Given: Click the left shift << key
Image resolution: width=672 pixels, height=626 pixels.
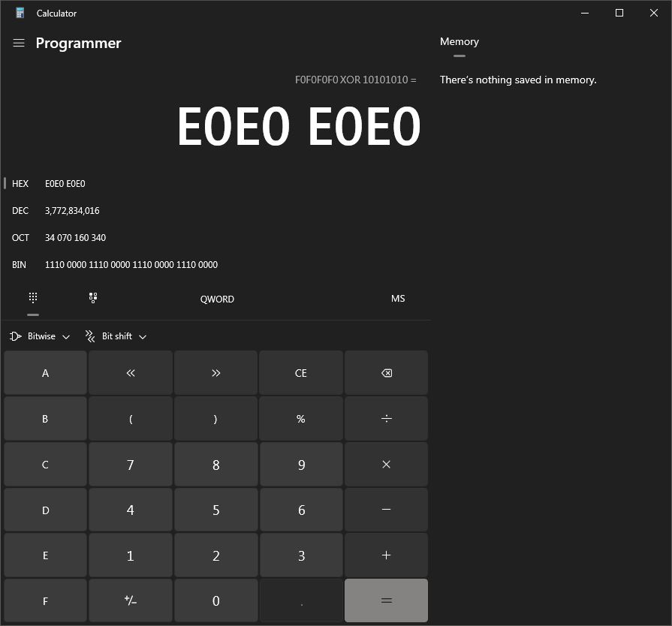Looking at the screenshot, I should coord(131,373).
